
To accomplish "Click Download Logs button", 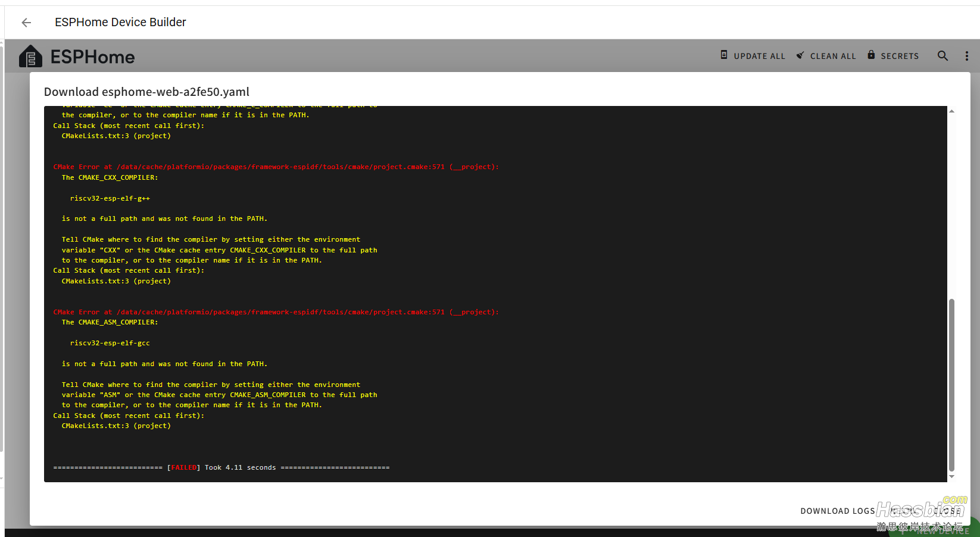I will (x=837, y=511).
